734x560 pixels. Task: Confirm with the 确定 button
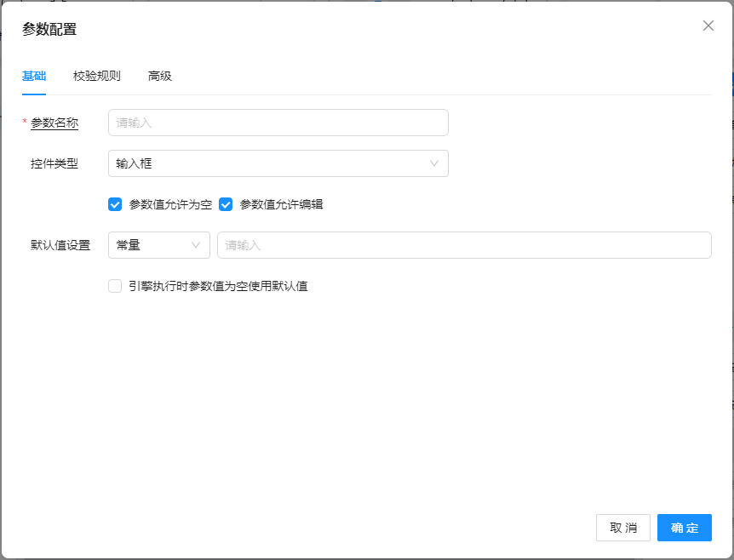pyautogui.click(x=684, y=528)
